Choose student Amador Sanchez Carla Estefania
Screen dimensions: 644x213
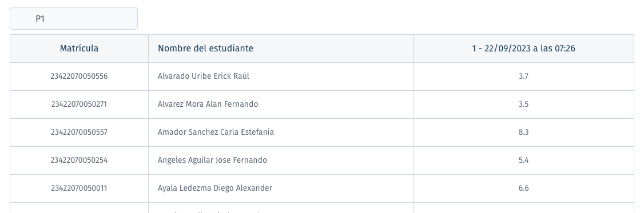pos(216,132)
